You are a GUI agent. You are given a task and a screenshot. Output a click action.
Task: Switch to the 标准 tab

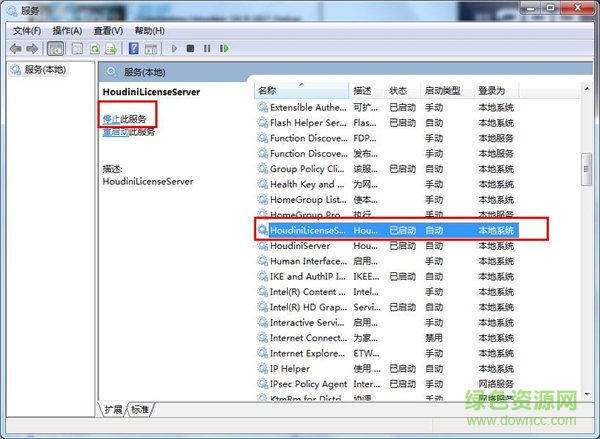tap(140, 410)
